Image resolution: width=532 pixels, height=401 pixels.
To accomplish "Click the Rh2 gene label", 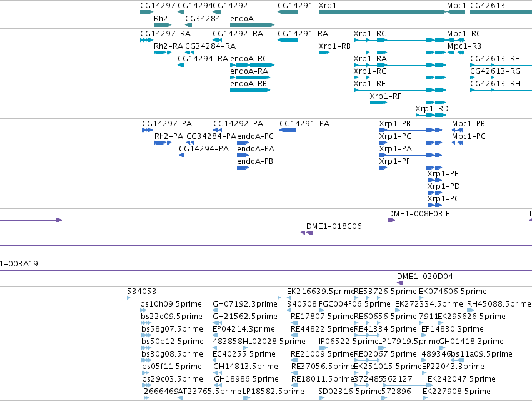I will 161,18.
